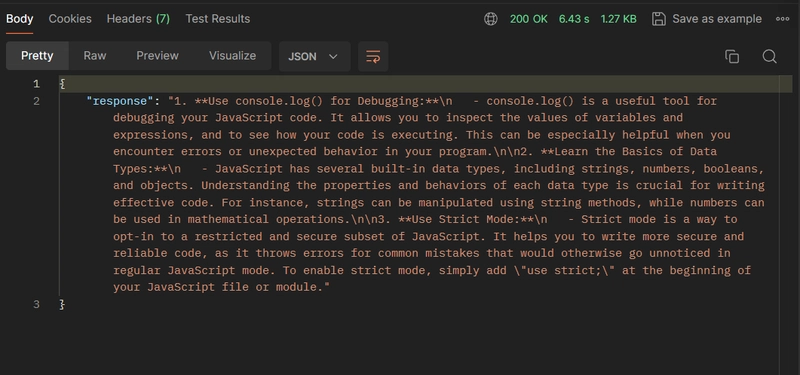Select the Pretty view mode
This screenshot has width=800, height=375.
(37, 56)
